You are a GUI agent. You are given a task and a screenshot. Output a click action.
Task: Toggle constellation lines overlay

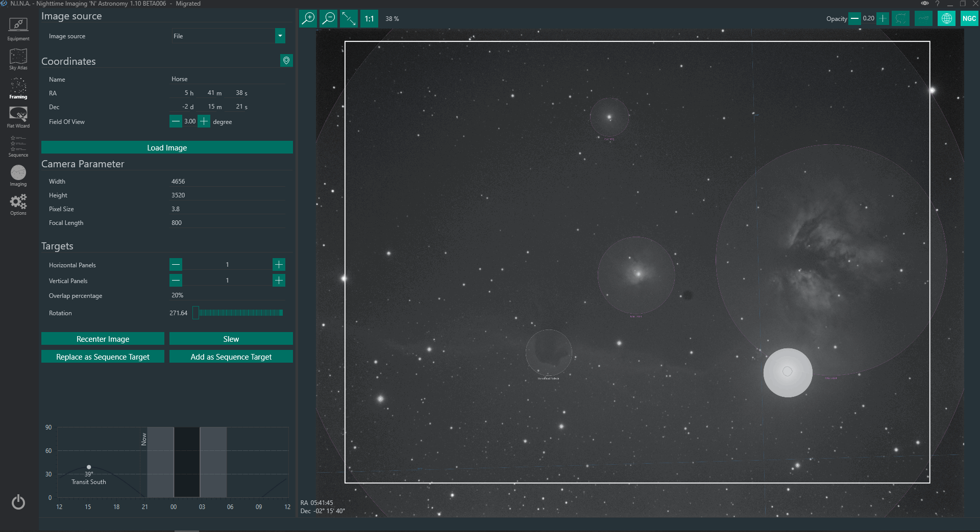923,19
